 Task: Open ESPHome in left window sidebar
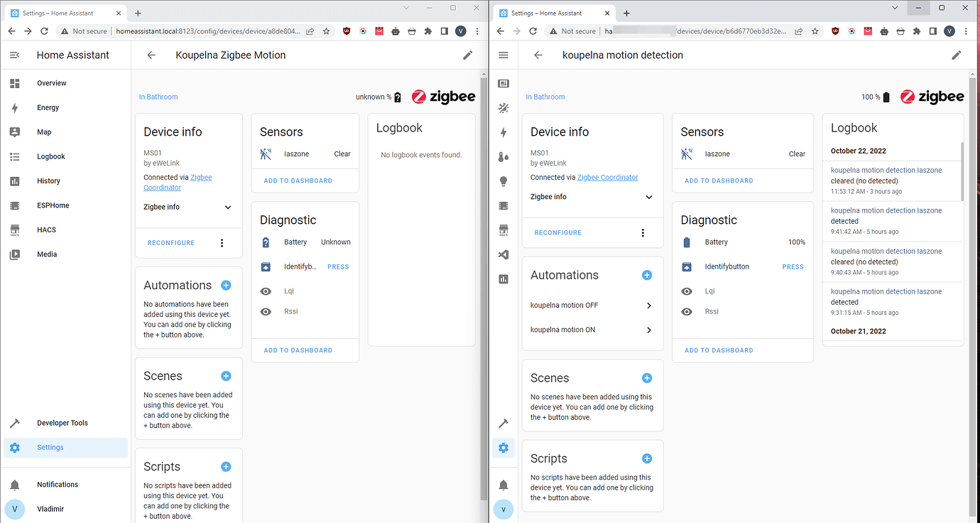tap(65, 205)
